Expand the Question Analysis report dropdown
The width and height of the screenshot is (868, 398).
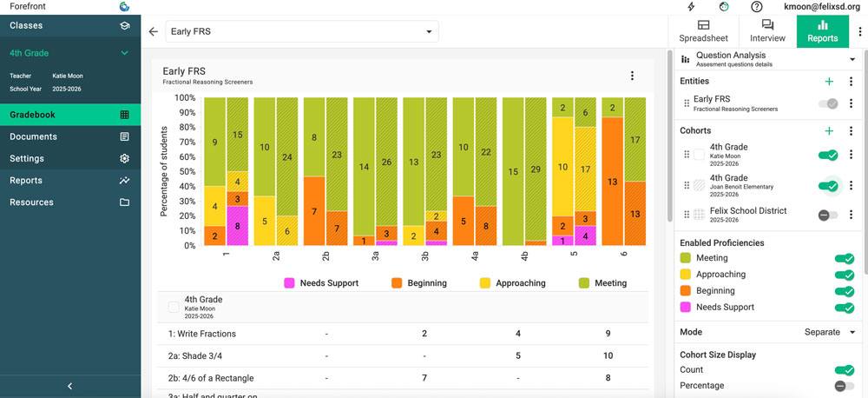coord(852,59)
